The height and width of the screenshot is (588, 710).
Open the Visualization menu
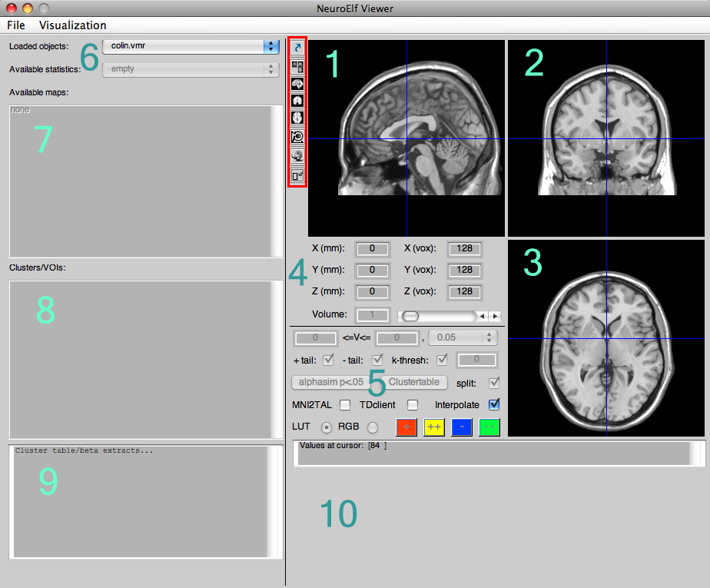73,25
